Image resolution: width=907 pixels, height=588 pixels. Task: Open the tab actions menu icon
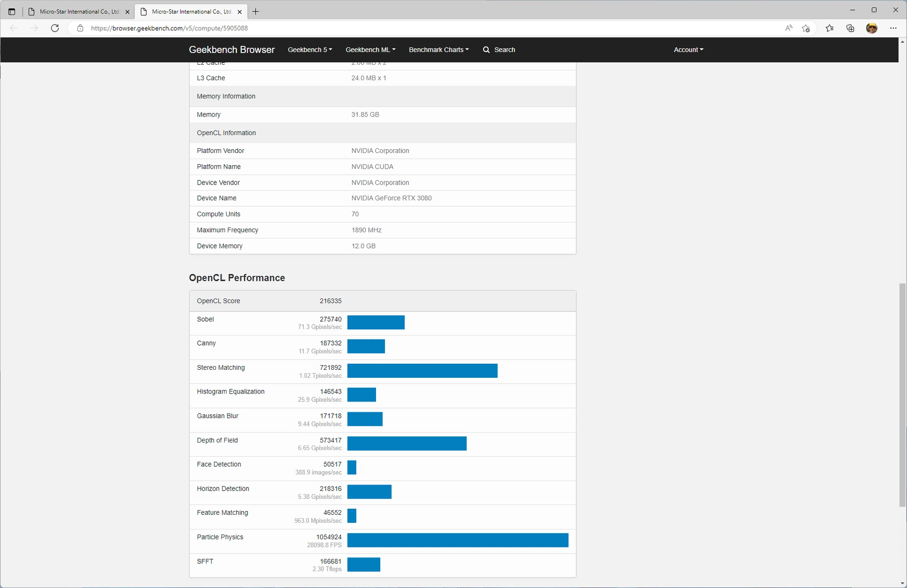tap(12, 12)
